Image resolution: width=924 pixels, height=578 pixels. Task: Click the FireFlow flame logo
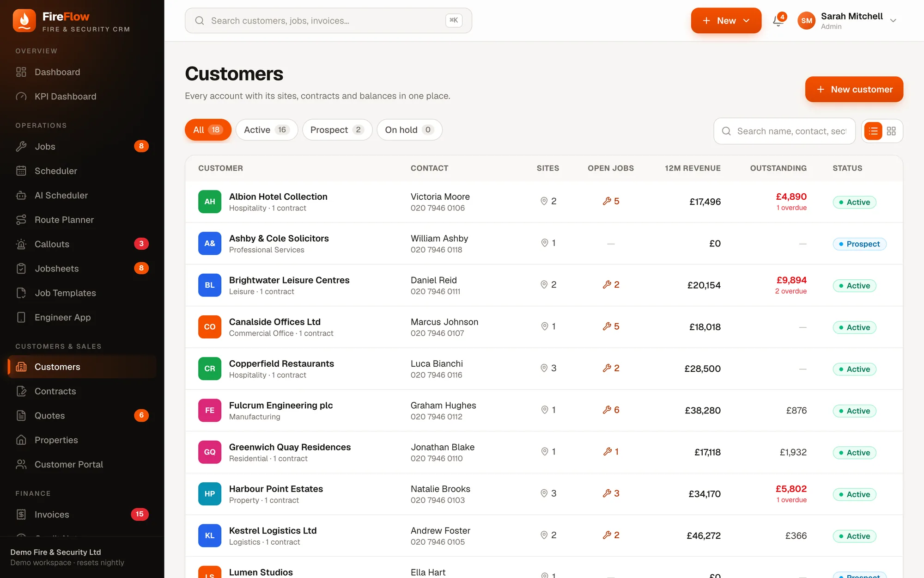[24, 21]
